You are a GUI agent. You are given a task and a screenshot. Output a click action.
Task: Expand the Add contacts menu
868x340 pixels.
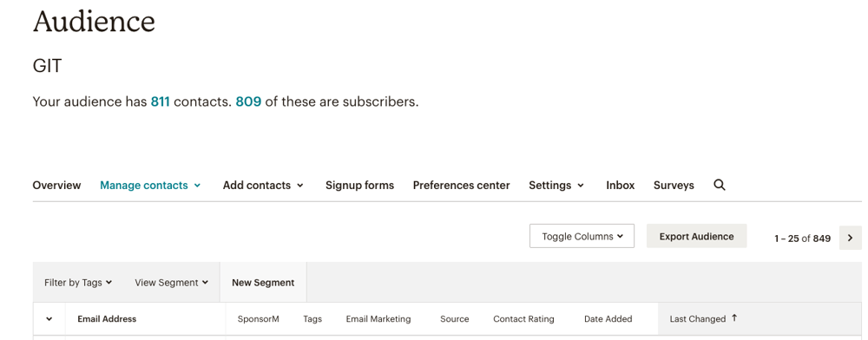pyautogui.click(x=263, y=186)
